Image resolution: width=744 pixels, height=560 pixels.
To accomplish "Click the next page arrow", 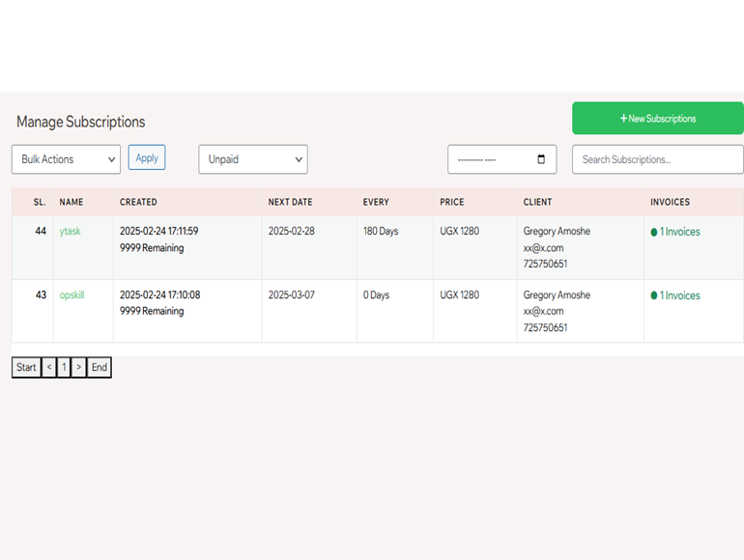I will [79, 368].
